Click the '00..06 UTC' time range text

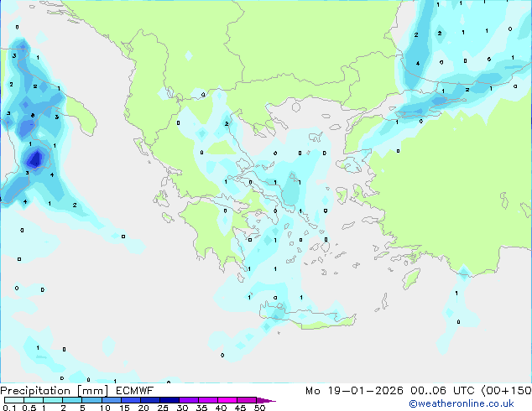click(441, 391)
